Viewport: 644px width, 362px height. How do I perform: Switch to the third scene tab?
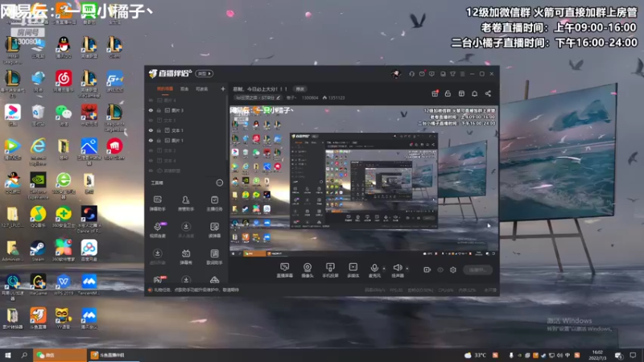tap(202, 88)
